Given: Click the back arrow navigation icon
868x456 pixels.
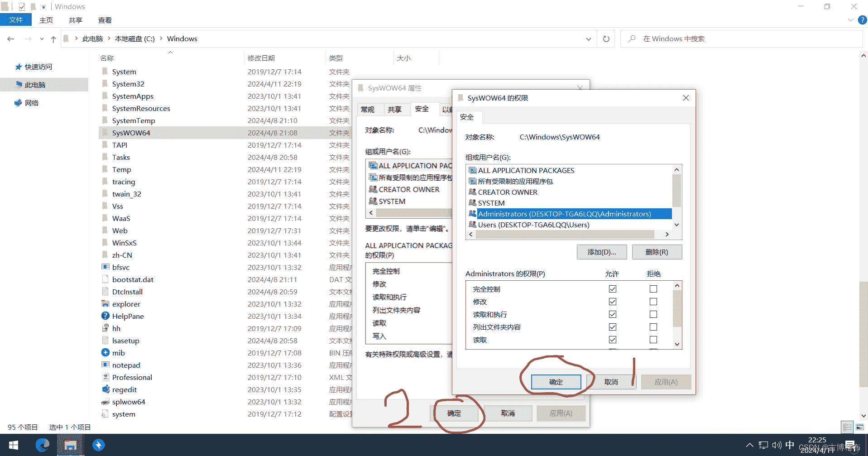Looking at the screenshot, I should (x=11, y=39).
